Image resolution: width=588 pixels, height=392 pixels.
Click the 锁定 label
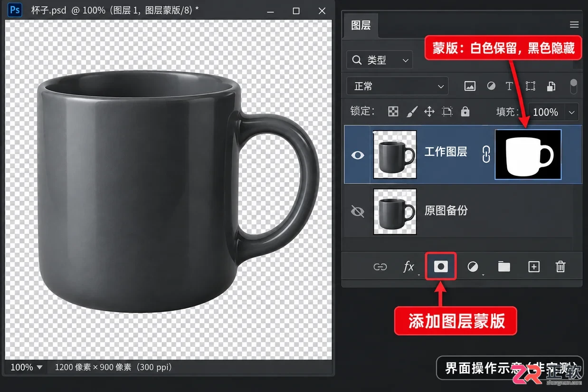coord(362,112)
